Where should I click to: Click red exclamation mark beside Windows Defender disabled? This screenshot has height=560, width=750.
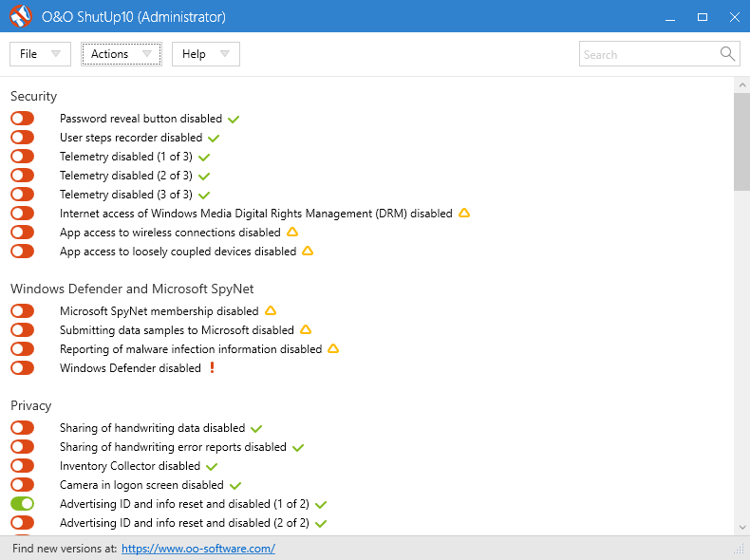point(213,367)
